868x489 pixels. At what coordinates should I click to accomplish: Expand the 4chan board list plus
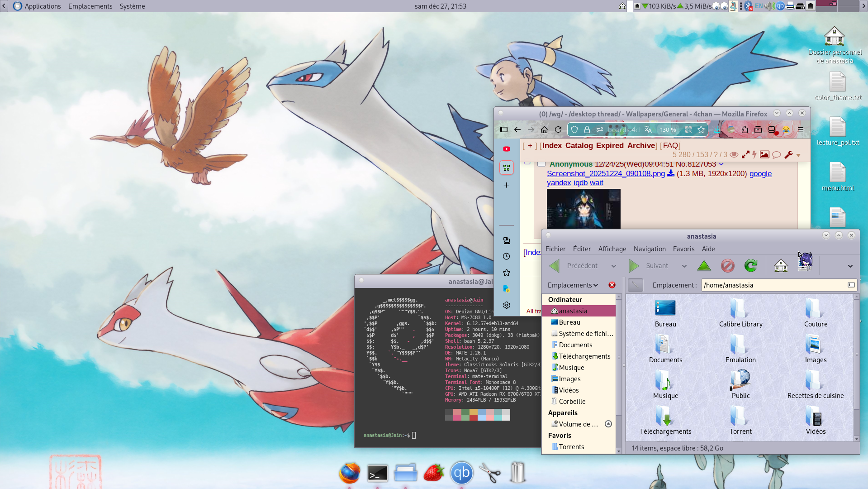pyautogui.click(x=530, y=146)
